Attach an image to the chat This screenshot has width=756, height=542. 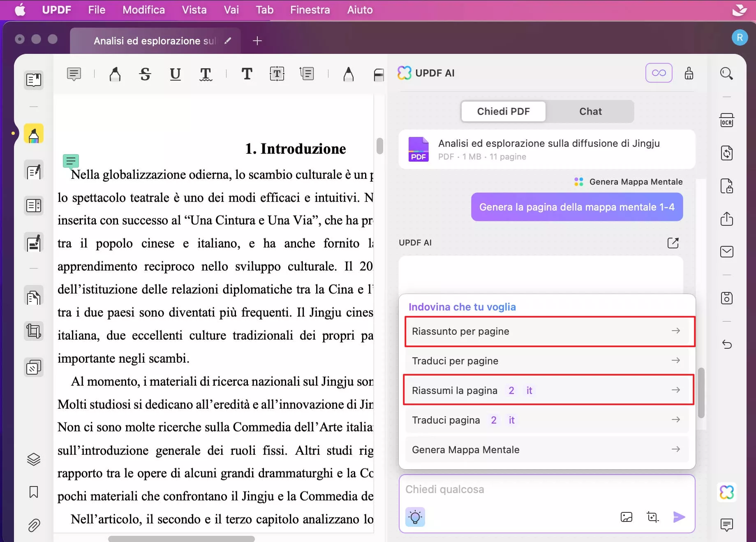tap(627, 517)
